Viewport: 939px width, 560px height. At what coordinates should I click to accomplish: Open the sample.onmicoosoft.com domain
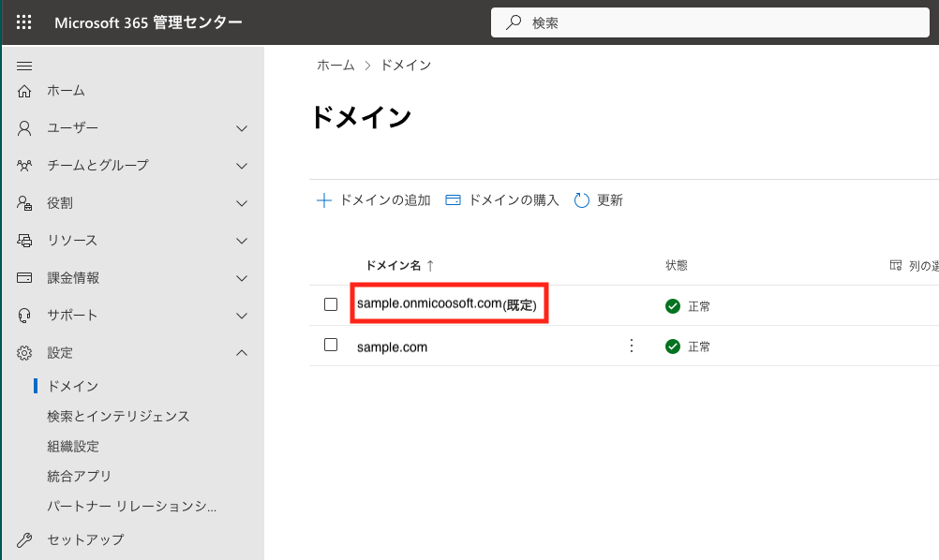pos(447,304)
